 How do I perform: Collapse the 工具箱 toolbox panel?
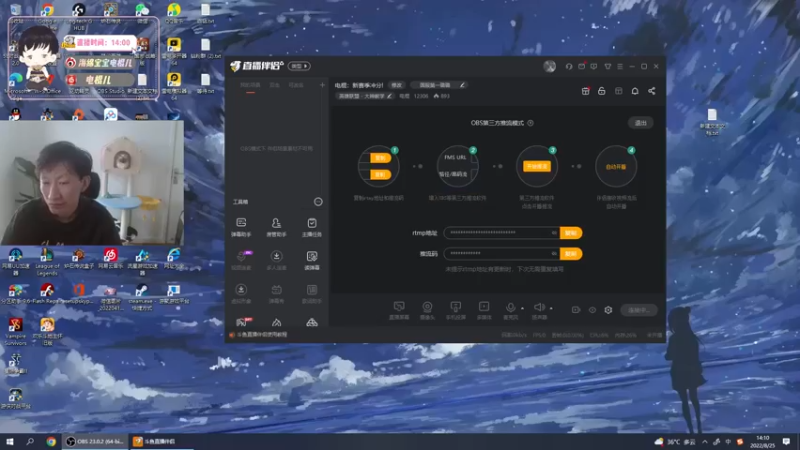tap(318, 202)
